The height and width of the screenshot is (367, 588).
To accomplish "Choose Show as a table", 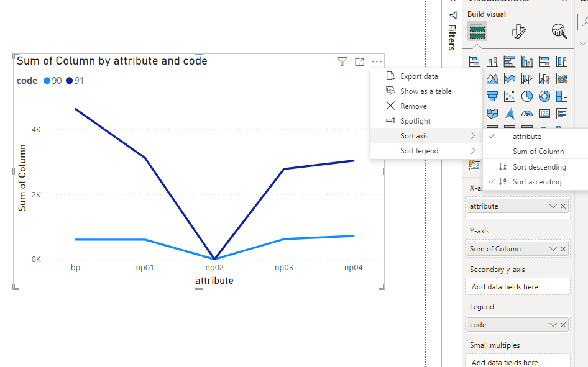I will click(x=426, y=91).
